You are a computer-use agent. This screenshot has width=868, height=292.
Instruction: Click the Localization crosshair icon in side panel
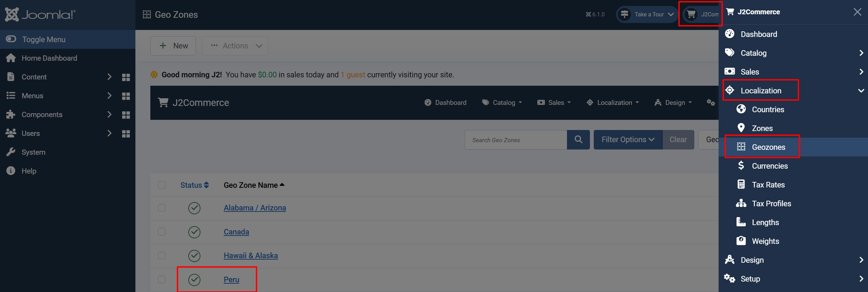tap(729, 90)
